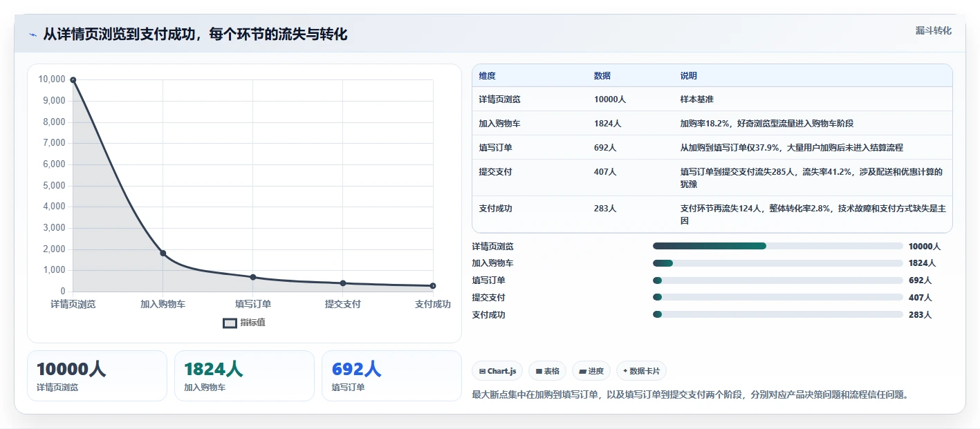The height and width of the screenshot is (429, 980).
Task: Click the 提交支付 progress bar
Action: (x=778, y=297)
